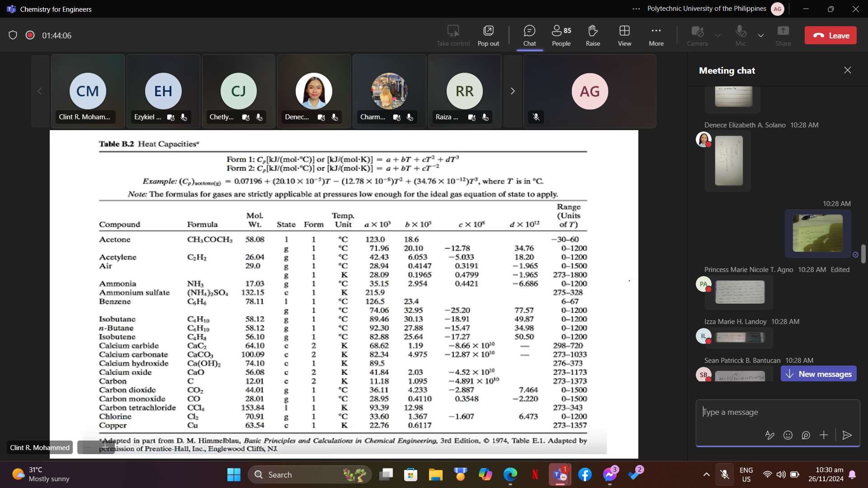This screenshot has width=868, height=488.
Task: Open the More actions menu
Action: pyautogui.click(x=656, y=36)
